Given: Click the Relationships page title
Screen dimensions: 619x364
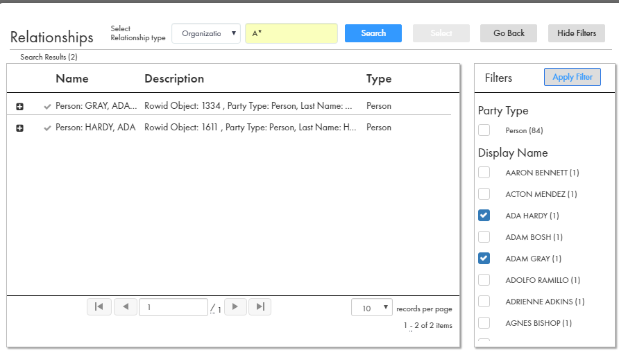Looking at the screenshot, I should tap(52, 37).
